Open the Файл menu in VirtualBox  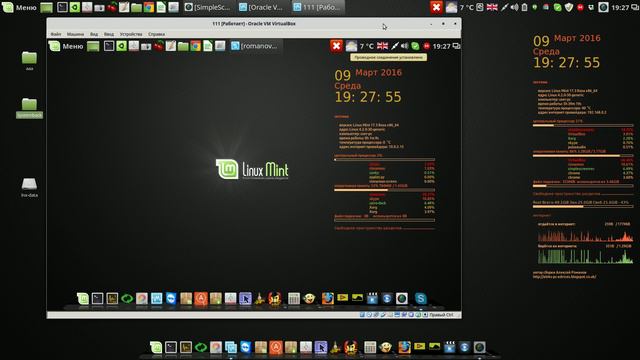tap(56, 34)
